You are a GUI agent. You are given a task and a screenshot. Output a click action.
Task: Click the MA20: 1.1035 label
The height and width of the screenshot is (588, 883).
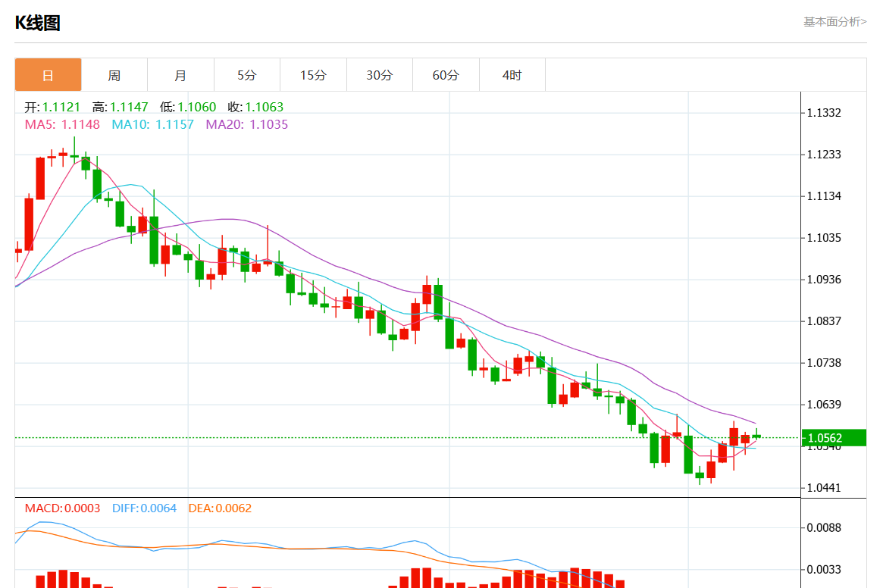(246, 124)
